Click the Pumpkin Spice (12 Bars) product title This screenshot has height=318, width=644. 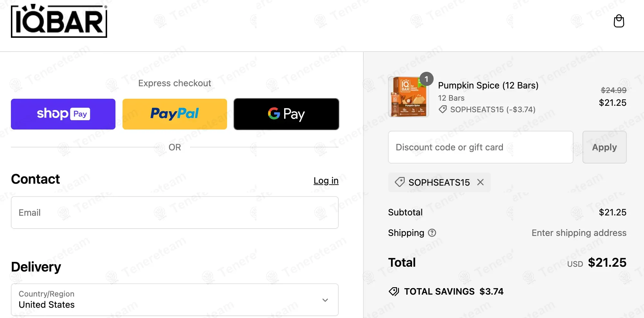pos(488,85)
